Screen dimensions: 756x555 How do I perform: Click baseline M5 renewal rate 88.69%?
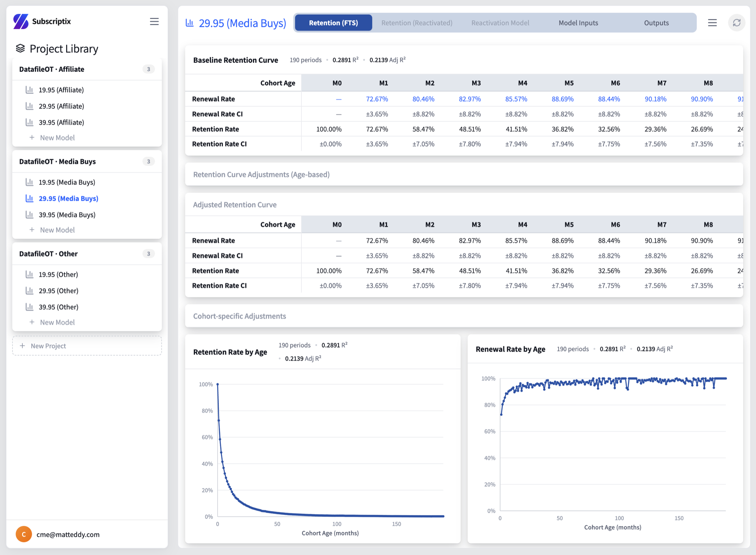point(562,99)
